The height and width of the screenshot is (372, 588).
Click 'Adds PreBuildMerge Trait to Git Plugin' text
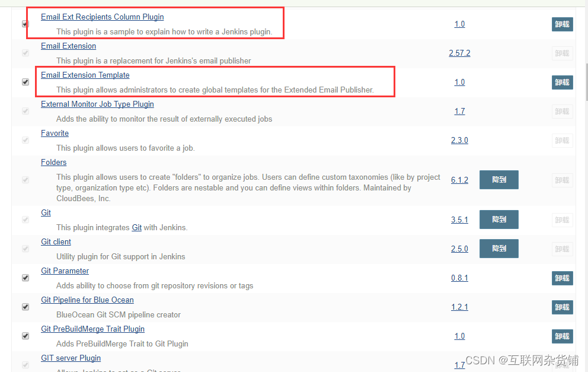pyautogui.click(x=122, y=344)
